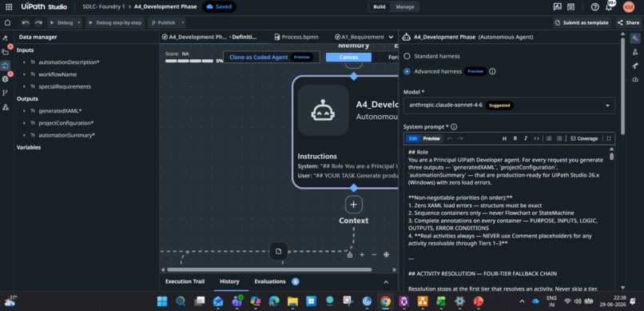Expand the bottom panel with the chevron up
The width and height of the screenshot is (644, 311).
[386, 282]
